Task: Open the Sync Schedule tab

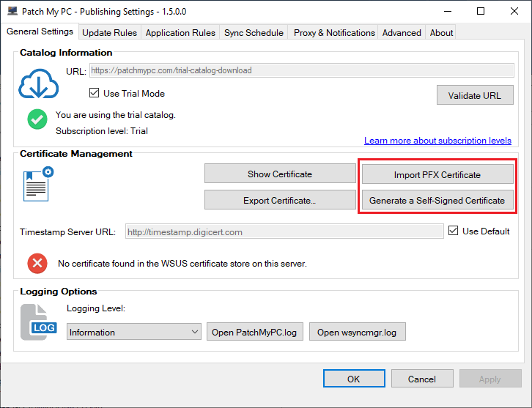Action: pos(254,32)
